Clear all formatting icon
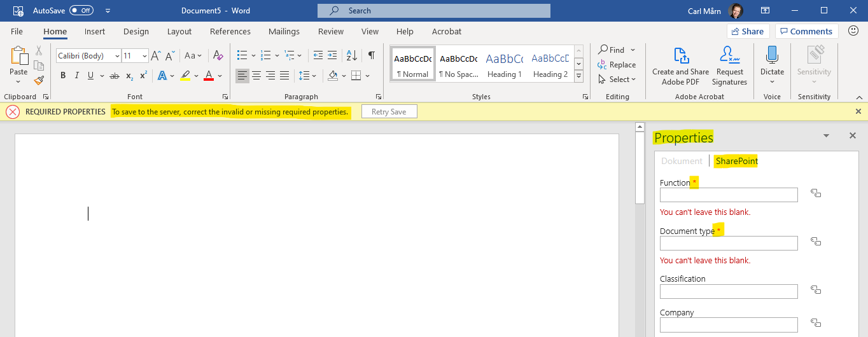 pyautogui.click(x=218, y=56)
